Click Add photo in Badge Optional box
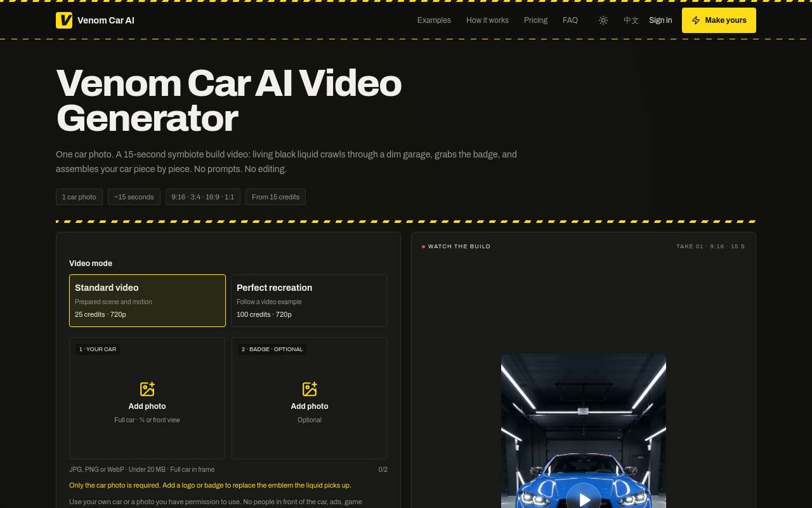The height and width of the screenshot is (508, 812). tap(310, 406)
